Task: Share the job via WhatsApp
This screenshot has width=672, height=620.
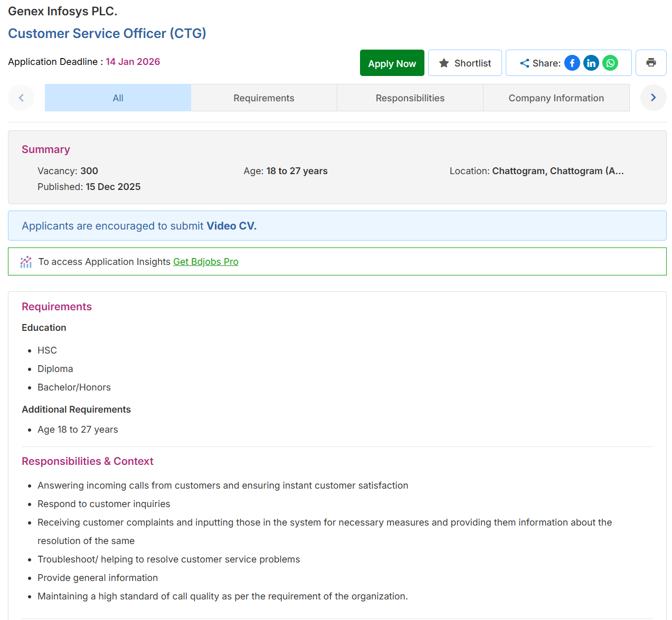Action: click(610, 63)
